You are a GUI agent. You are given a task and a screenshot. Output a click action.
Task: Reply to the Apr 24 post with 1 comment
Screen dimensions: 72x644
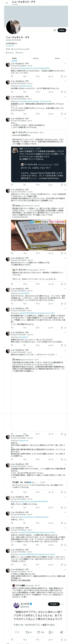12,92
